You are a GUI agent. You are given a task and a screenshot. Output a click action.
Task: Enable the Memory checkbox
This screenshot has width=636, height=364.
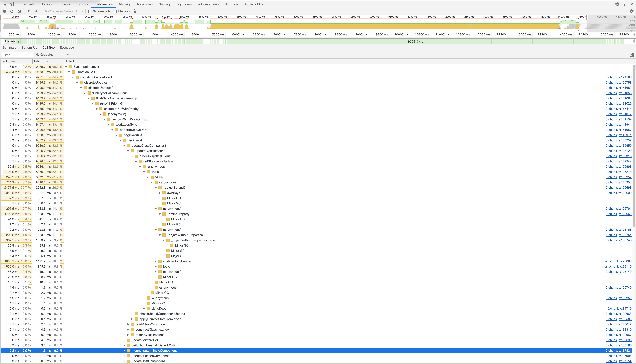(115, 11)
